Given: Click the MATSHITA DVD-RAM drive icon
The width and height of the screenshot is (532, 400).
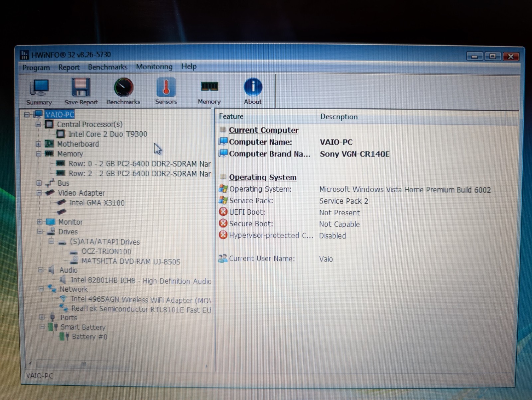Looking at the screenshot, I should tap(75, 261).
